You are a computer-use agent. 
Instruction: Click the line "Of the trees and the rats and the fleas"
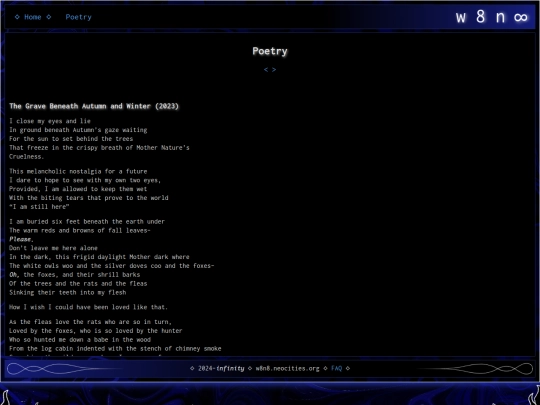[x=78, y=284]
